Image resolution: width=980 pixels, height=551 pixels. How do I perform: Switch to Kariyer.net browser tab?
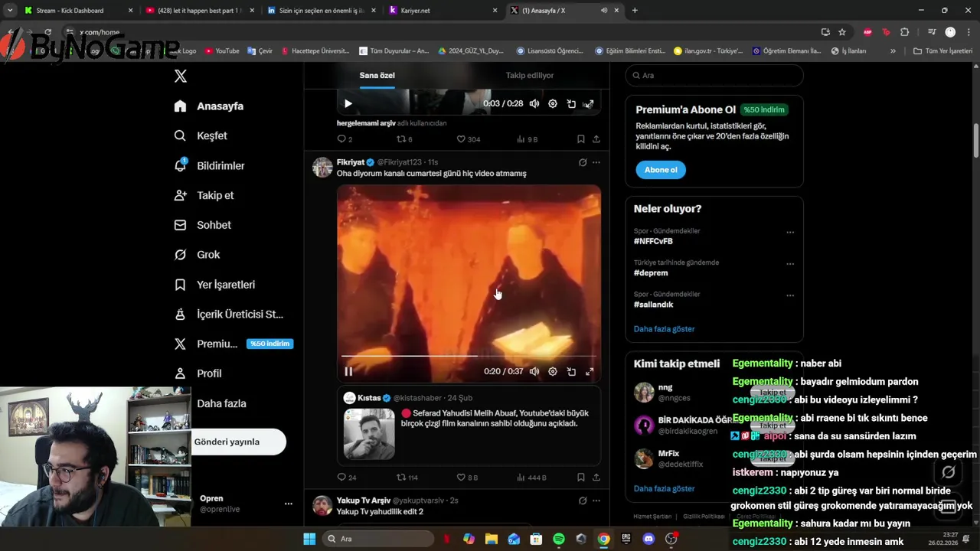(443, 11)
